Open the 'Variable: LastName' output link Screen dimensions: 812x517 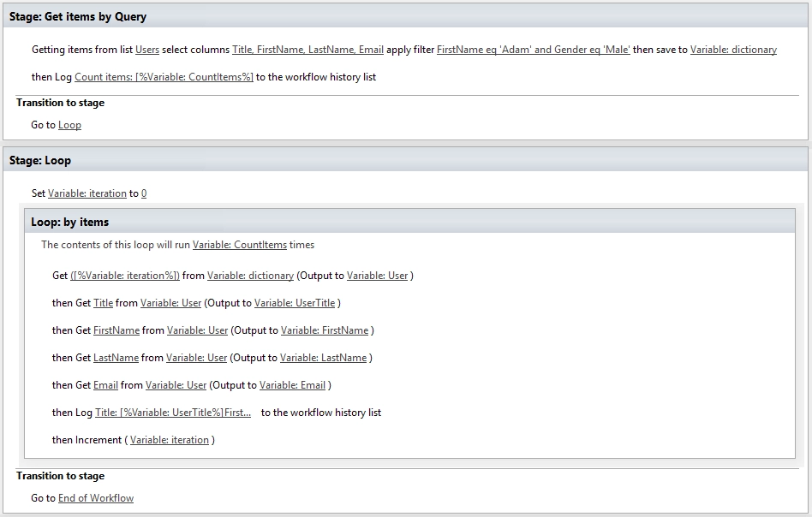point(323,358)
